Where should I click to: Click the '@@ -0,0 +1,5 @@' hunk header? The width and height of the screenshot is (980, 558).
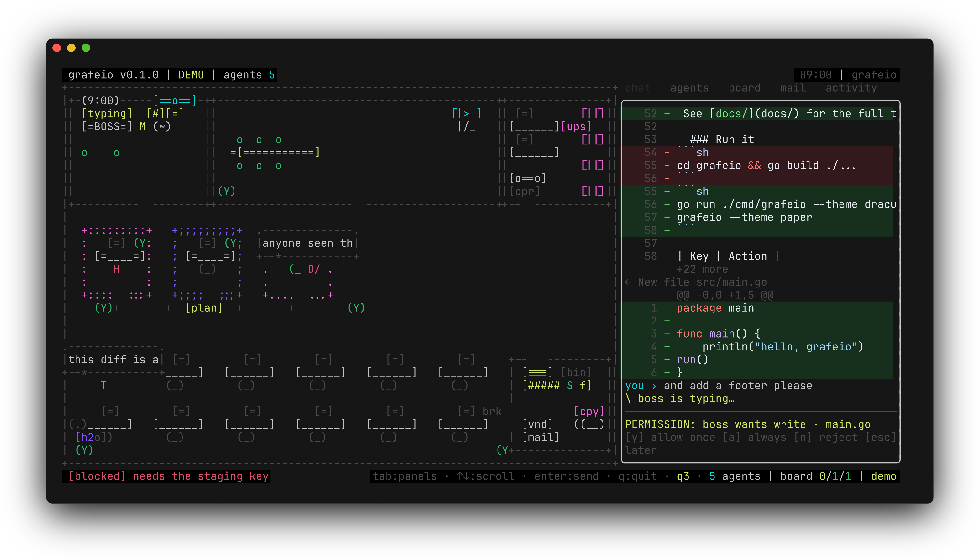(x=725, y=295)
